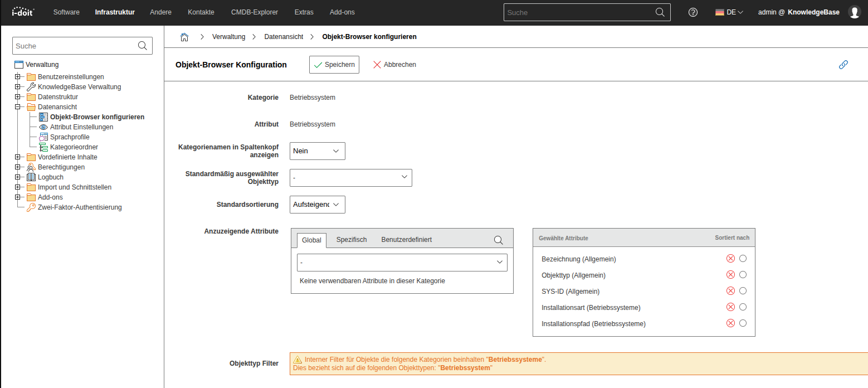The image size is (868, 388).
Task: Click the sidebar Suche input field
Action: (x=74, y=46)
